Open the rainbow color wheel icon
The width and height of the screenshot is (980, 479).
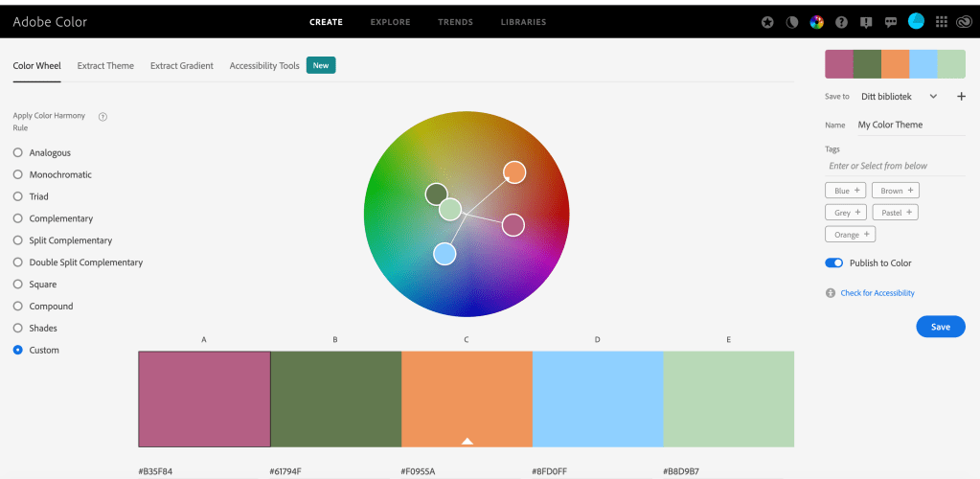pyautogui.click(x=817, y=22)
